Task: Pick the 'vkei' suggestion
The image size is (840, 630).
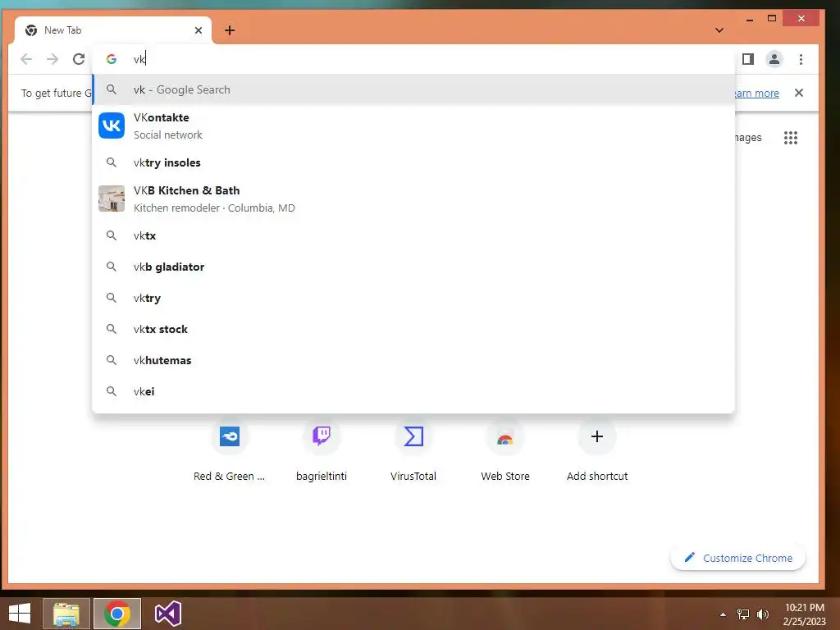Action: tap(413, 391)
